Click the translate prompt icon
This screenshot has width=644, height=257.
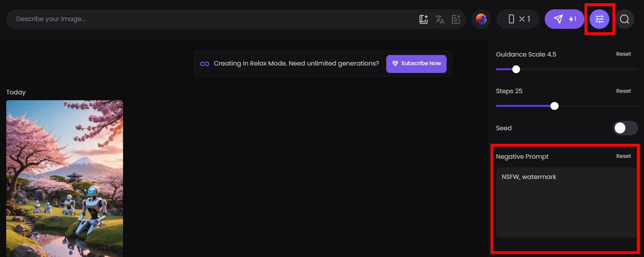[440, 19]
